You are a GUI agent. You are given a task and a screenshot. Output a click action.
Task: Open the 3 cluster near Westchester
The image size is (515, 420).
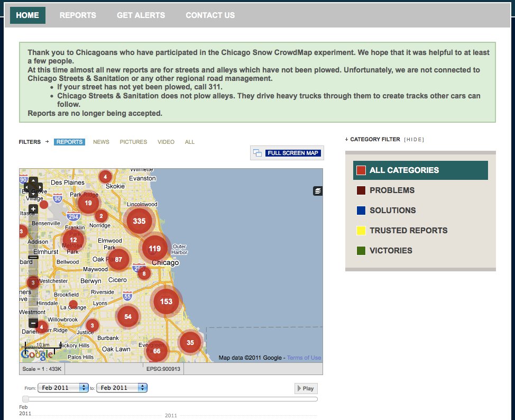[x=33, y=282]
